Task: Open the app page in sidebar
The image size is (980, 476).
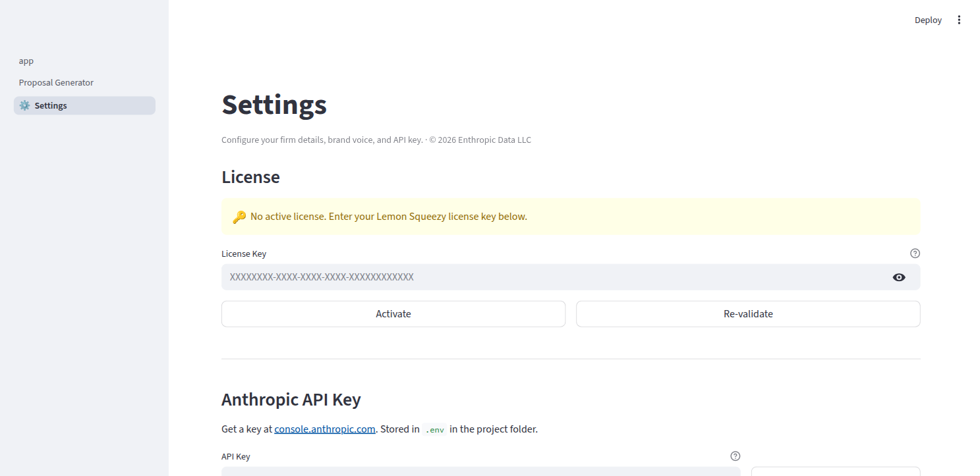Action: click(x=84, y=61)
